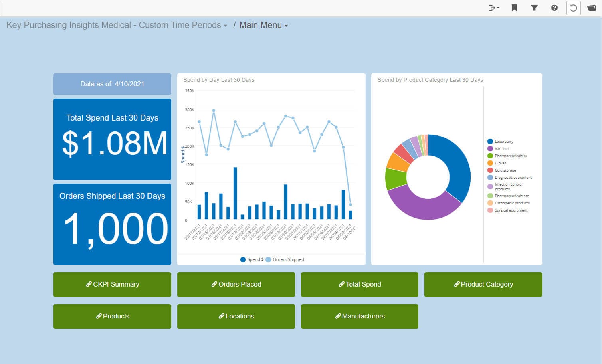Open the Manufacturers page
The height and width of the screenshot is (364, 602).
click(x=359, y=316)
